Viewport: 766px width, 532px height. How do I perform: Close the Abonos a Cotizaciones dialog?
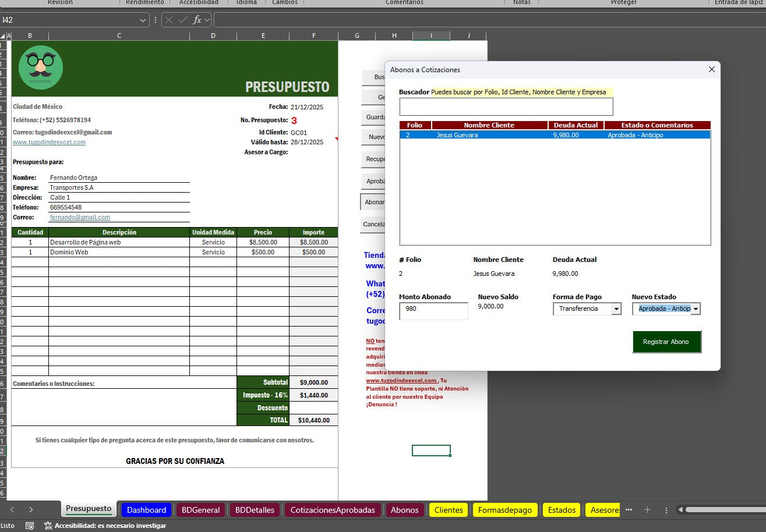[711, 70]
